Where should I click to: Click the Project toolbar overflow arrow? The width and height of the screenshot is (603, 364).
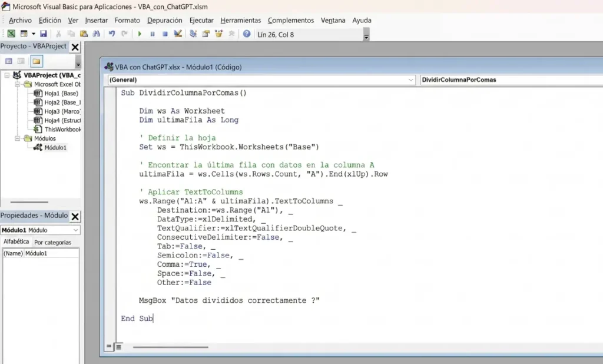coord(78,62)
